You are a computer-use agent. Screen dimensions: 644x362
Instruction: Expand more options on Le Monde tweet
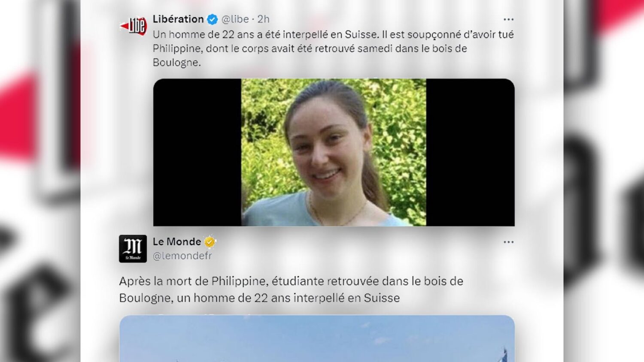click(508, 242)
